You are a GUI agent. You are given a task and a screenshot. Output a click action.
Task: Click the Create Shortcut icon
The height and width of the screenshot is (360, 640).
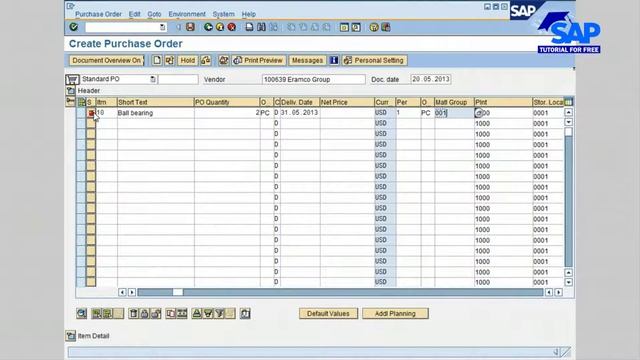click(x=356, y=27)
